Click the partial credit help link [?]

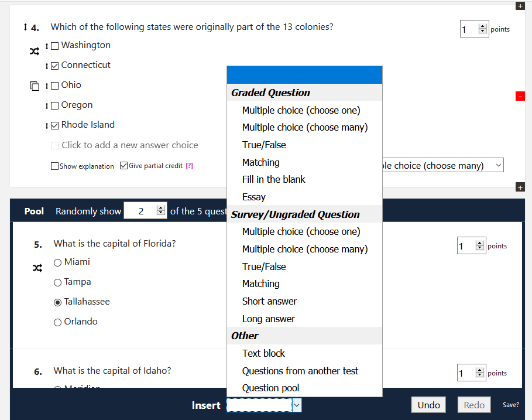click(x=189, y=166)
